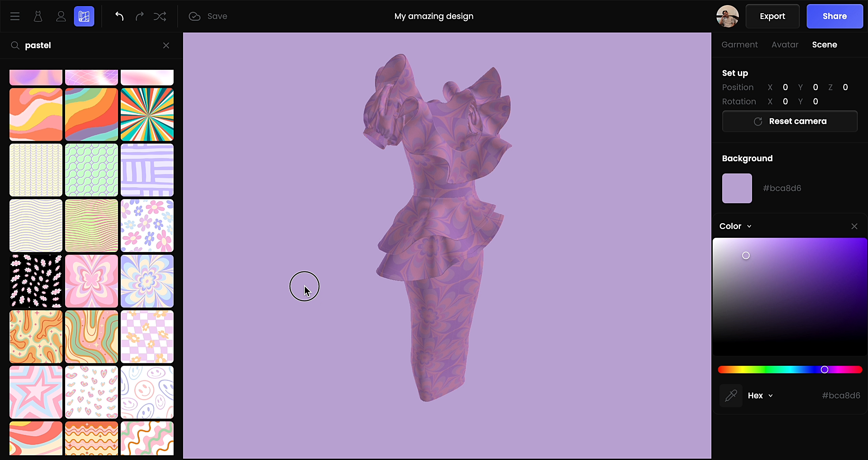868x460 pixels.
Task: Click the shuffle randomize icon
Action: click(160, 16)
